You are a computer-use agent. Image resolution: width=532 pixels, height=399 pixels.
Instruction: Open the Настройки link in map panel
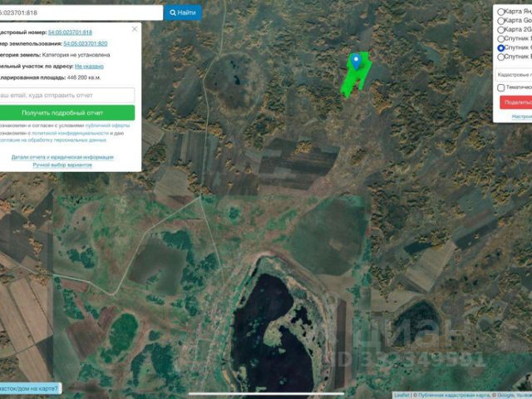click(522, 116)
